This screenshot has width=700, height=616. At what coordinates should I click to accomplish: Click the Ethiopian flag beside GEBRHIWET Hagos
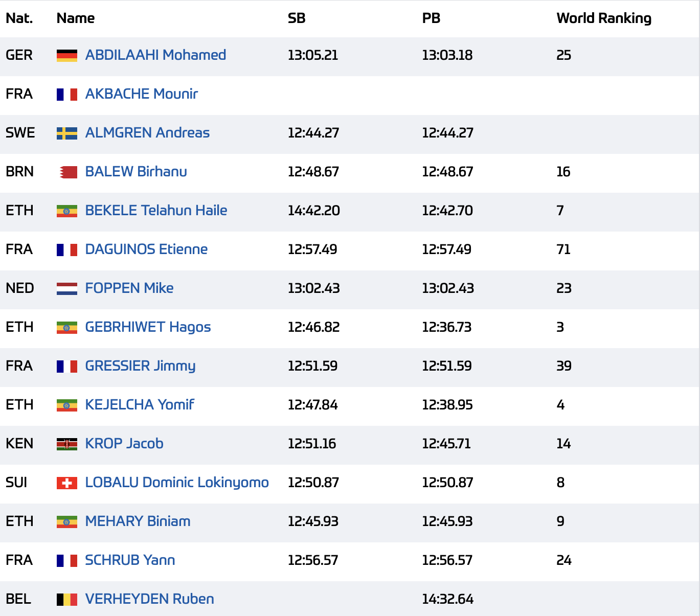(67, 327)
